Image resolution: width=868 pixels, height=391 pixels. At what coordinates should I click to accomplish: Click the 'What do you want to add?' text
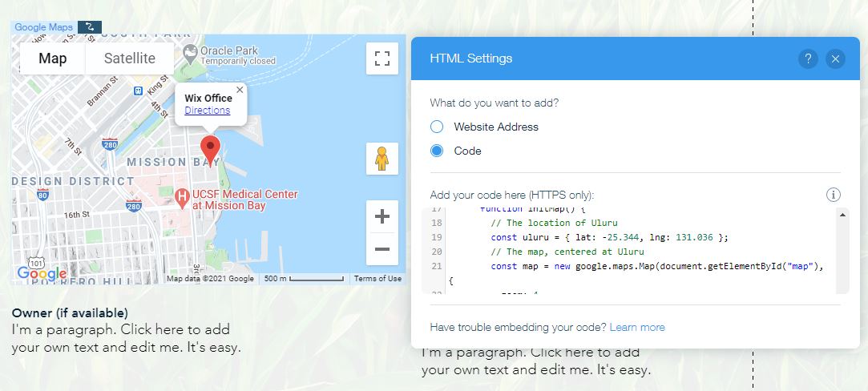coord(495,103)
